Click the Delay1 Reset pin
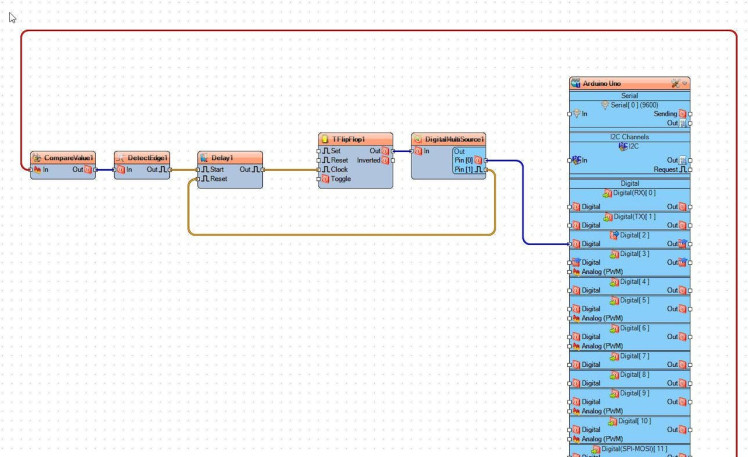The width and height of the screenshot is (748, 457). 205,179
